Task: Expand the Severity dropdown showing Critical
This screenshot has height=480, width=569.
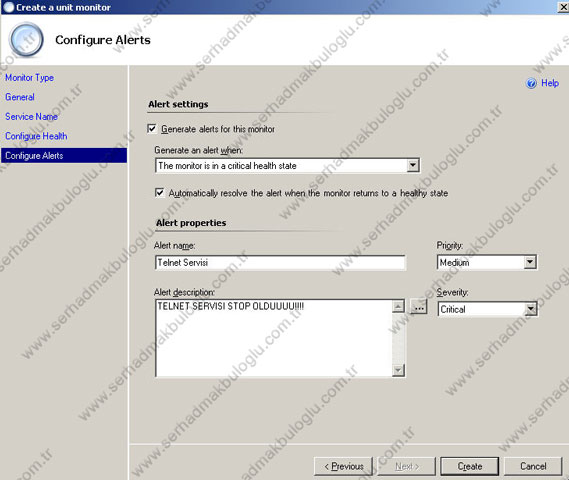Action: pos(530,309)
